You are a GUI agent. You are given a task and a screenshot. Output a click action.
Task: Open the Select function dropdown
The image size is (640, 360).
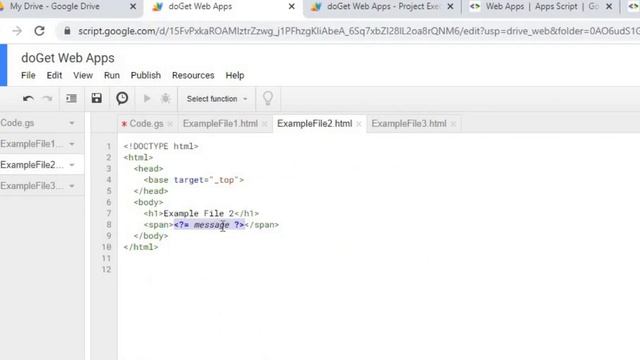(x=217, y=99)
